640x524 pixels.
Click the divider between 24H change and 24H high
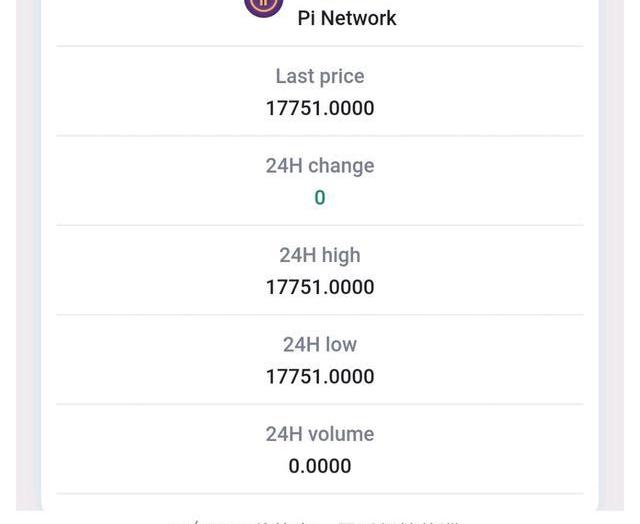coord(320,225)
